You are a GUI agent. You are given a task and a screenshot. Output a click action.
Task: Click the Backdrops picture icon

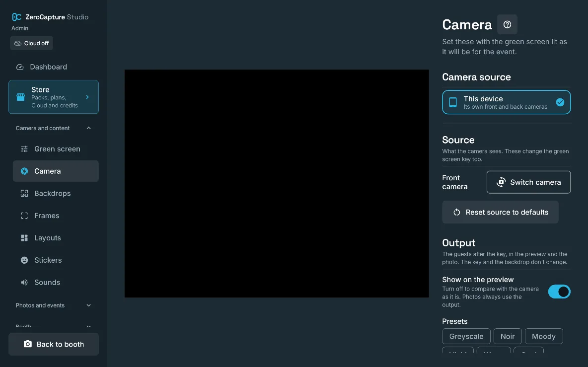(24, 194)
